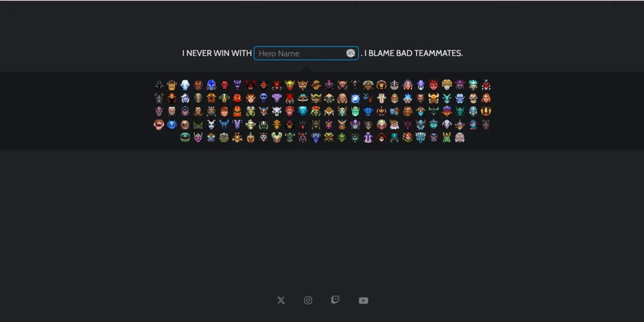Select the Batrider hero icon
Screen dimensions: 644x322
coord(251,85)
